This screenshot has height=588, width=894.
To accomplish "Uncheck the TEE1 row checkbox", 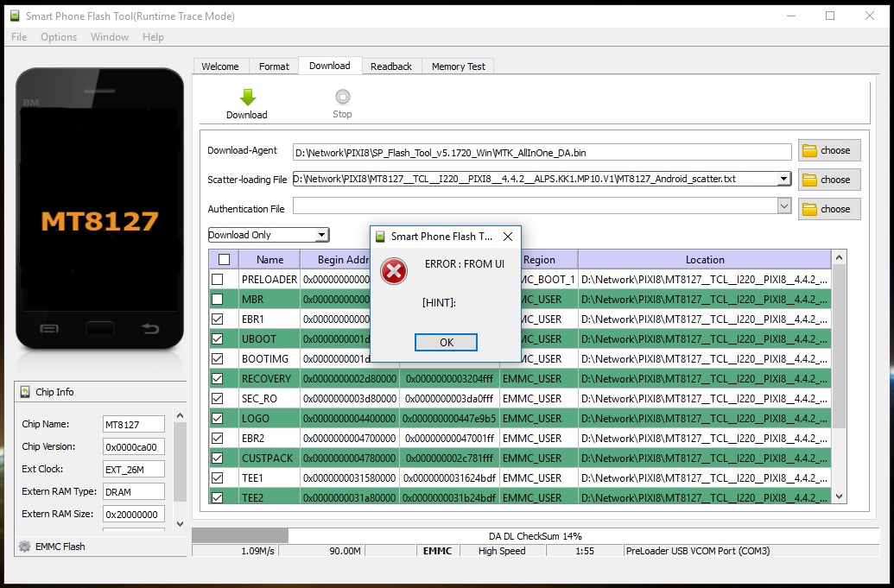I will pos(217,478).
